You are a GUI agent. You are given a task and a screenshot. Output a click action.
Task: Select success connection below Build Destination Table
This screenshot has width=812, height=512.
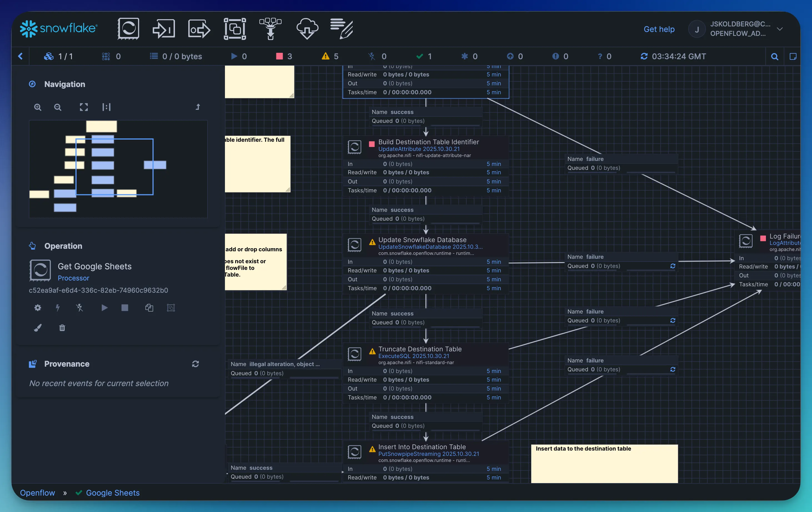[x=425, y=214]
